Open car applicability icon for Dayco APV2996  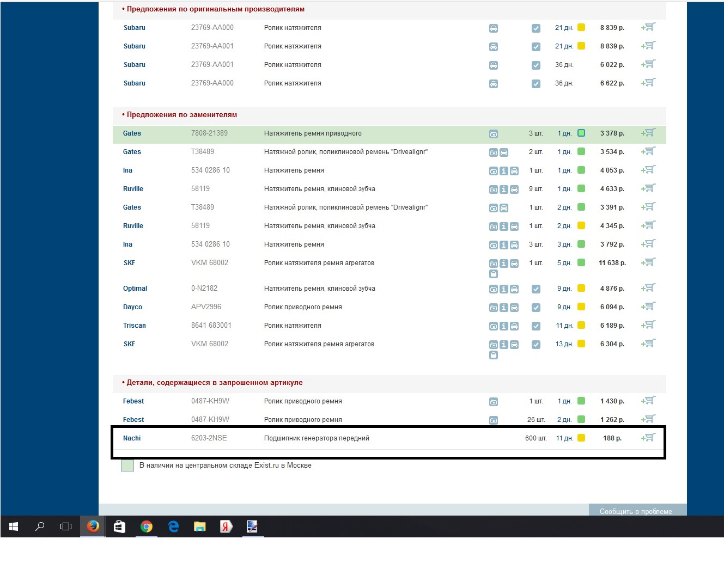514,308
